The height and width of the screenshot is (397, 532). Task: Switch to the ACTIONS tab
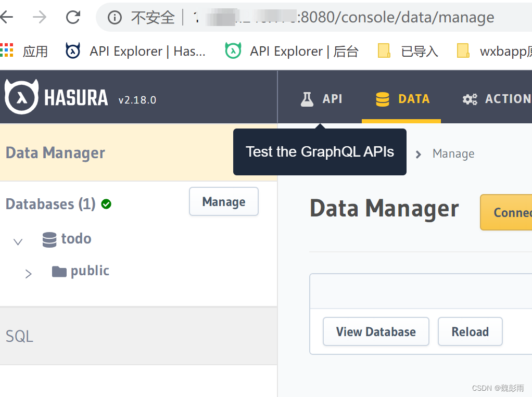click(x=497, y=99)
